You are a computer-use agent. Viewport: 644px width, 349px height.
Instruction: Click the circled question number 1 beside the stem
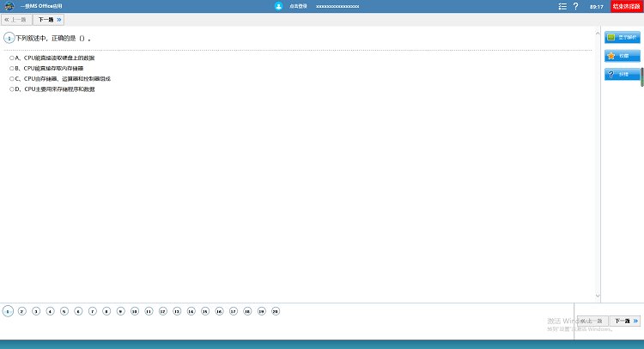click(9, 38)
